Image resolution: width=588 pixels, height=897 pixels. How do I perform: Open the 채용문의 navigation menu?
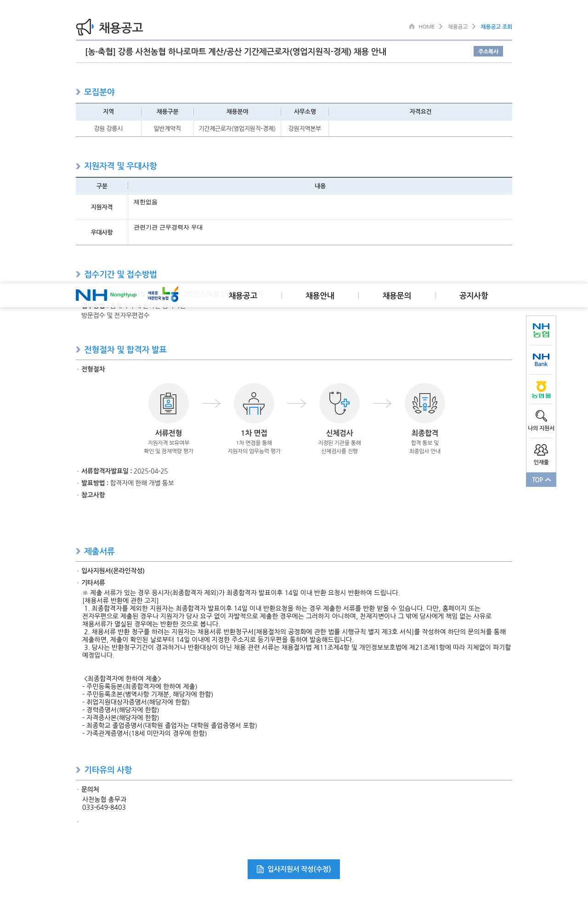tap(397, 295)
